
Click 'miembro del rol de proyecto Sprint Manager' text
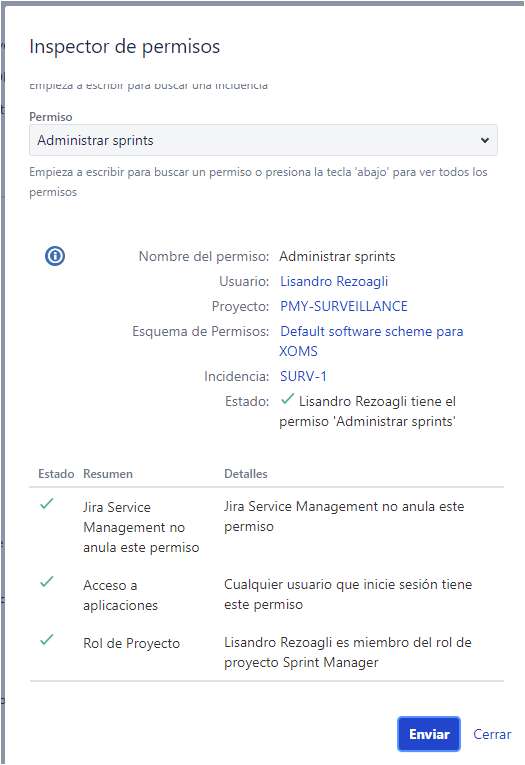(348, 652)
